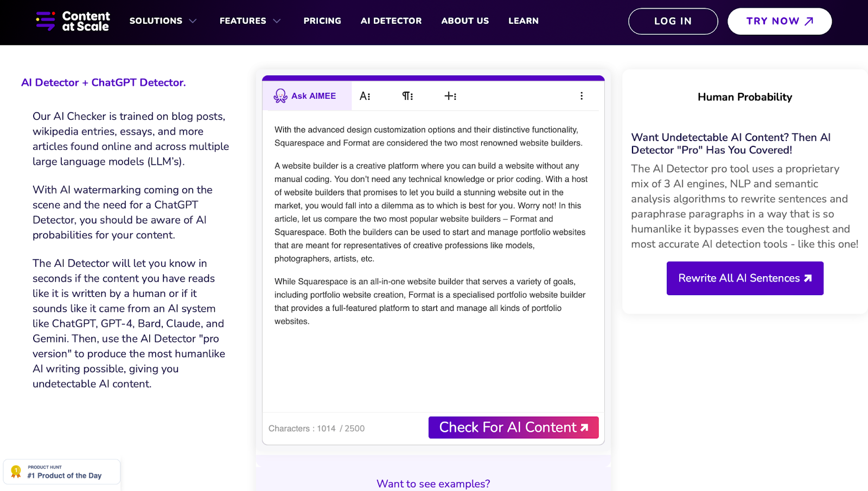Click the Try Now button
868x491 pixels.
click(780, 21)
